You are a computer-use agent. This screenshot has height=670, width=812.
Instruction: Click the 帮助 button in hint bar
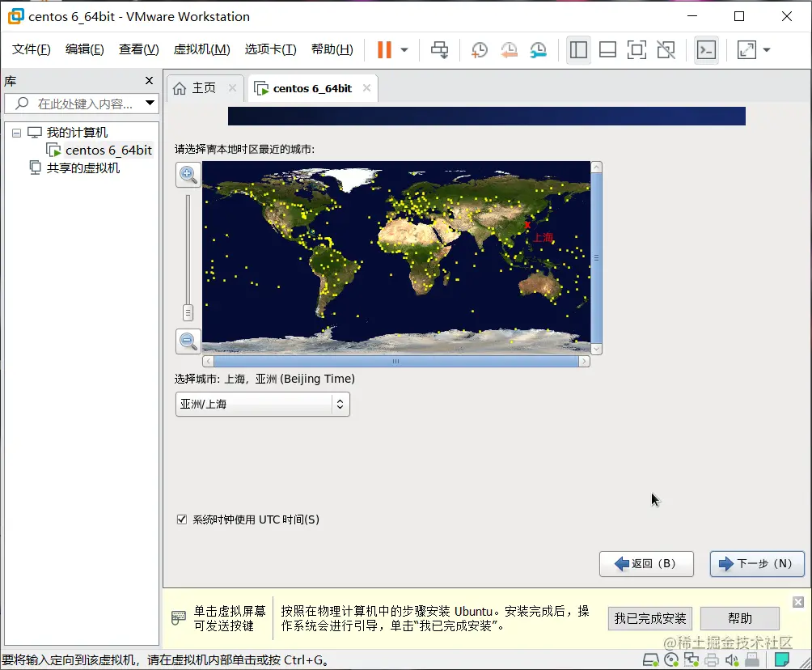[740, 618]
